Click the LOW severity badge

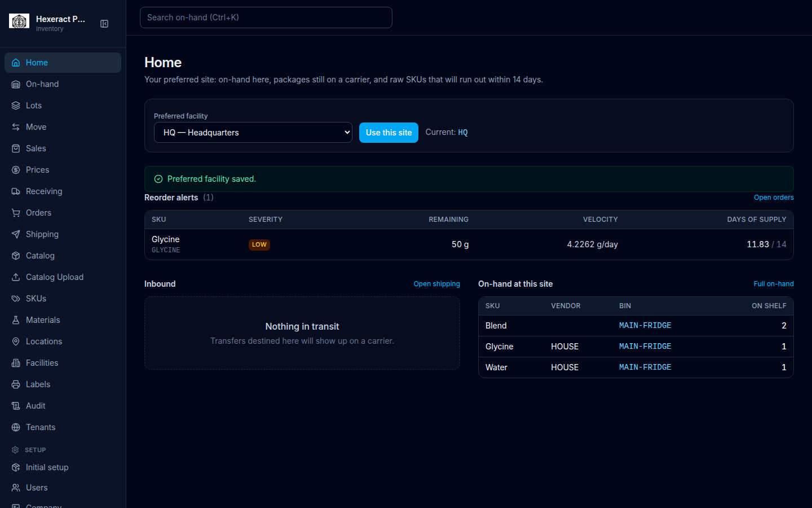[x=259, y=244]
